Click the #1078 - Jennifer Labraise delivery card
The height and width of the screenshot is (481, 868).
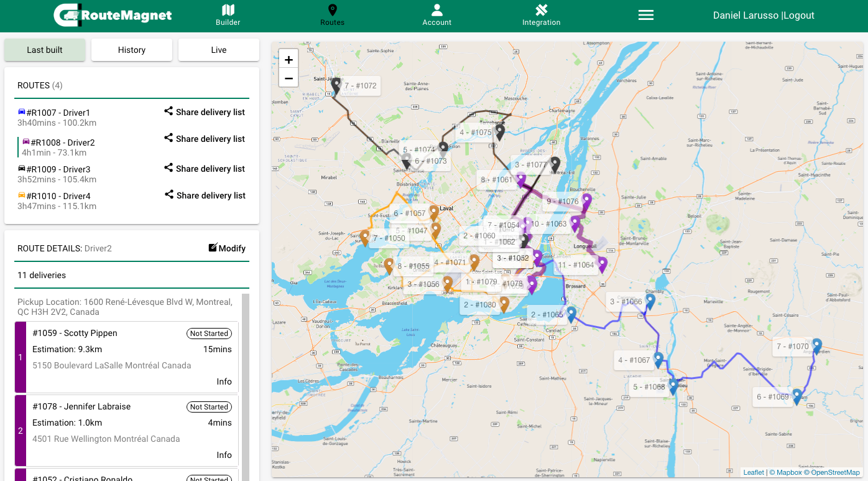[x=126, y=431]
